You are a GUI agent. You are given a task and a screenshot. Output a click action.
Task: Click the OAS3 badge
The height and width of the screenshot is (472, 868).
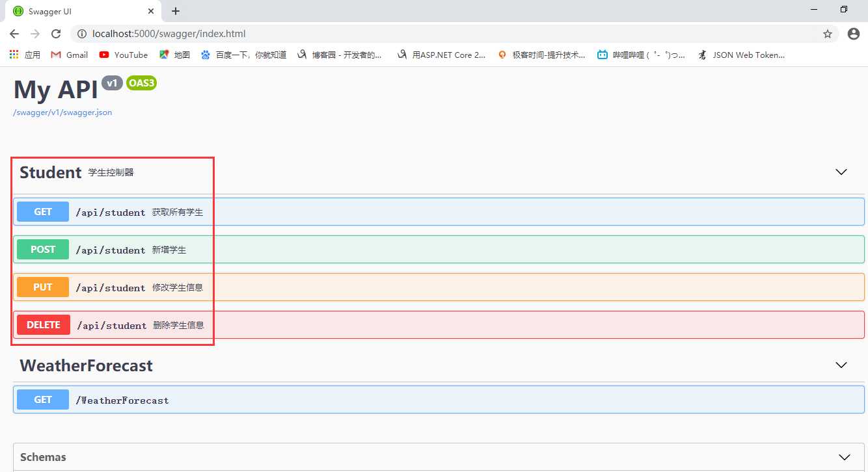pyautogui.click(x=141, y=83)
